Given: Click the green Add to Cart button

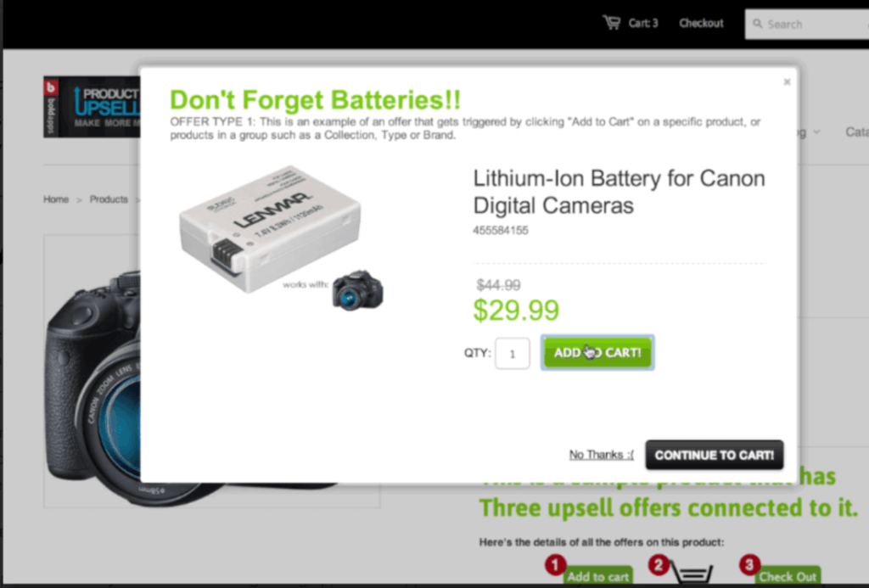Looking at the screenshot, I should coord(597,352).
